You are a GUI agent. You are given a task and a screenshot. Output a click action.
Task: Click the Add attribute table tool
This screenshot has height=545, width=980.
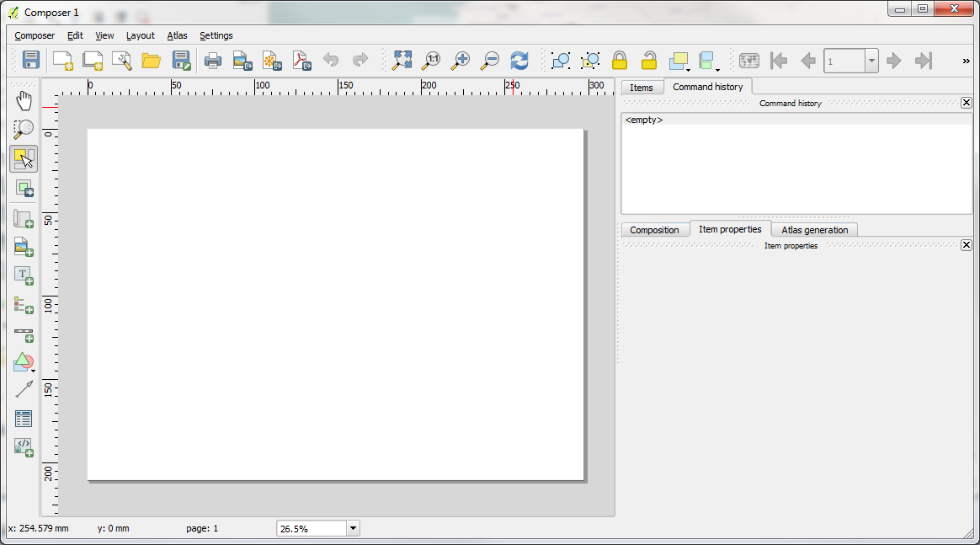click(x=24, y=419)
